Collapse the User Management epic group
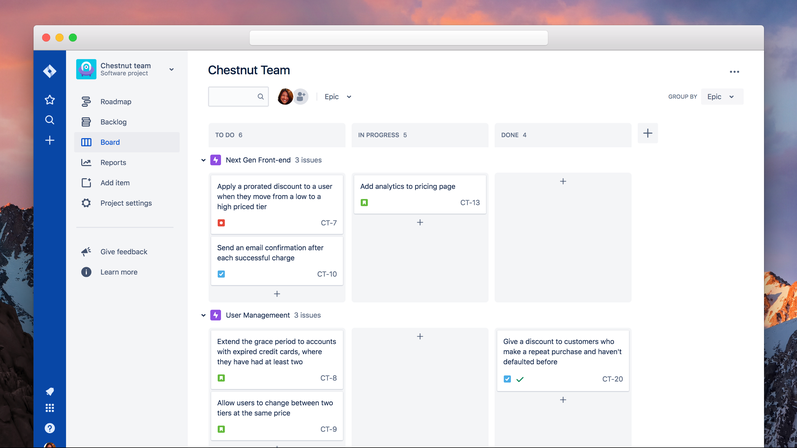The image size is (797, 448). (203, 315)
